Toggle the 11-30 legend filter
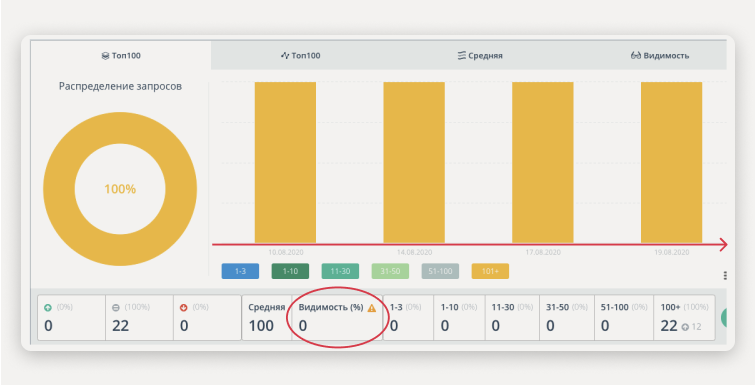 point(340,271)
